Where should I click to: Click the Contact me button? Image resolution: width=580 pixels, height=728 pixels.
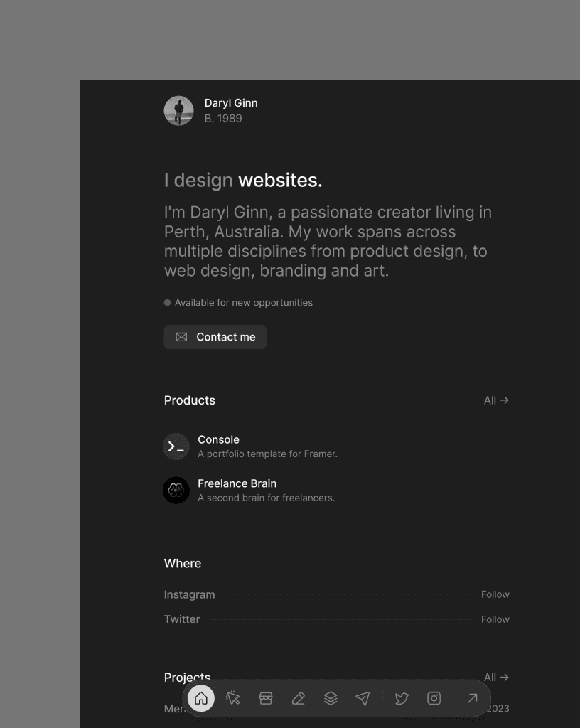pos(215,337)
